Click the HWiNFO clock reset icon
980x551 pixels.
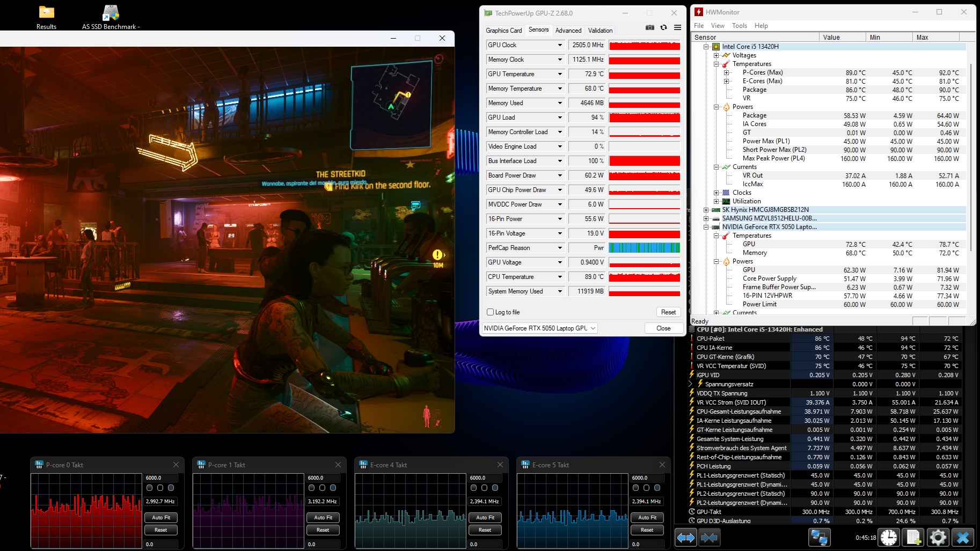point(889,537)
